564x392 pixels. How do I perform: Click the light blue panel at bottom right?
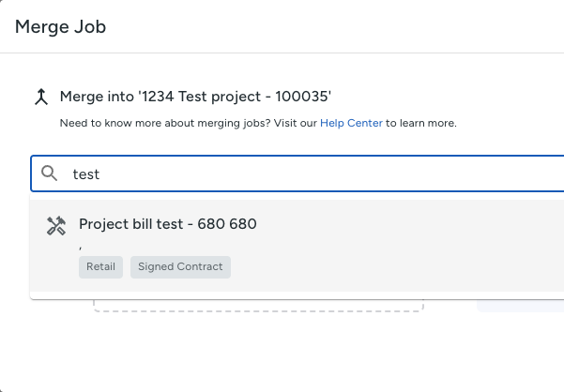coord(521,305)
